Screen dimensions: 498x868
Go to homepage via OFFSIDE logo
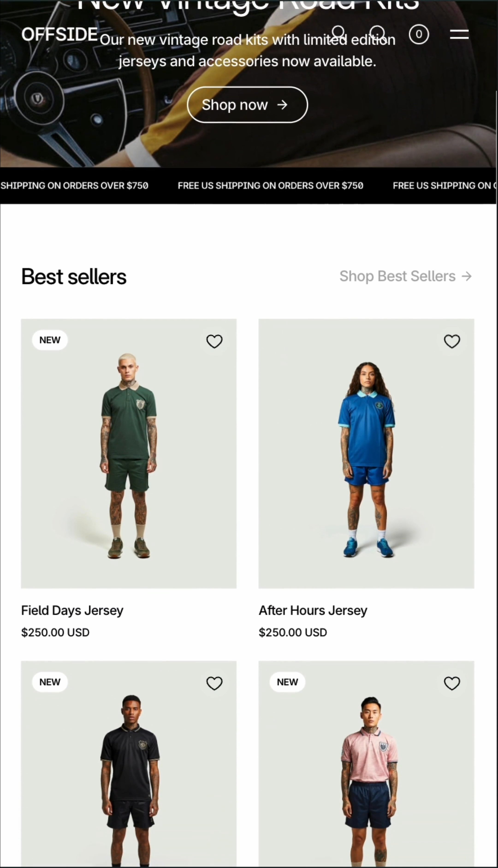59,34
